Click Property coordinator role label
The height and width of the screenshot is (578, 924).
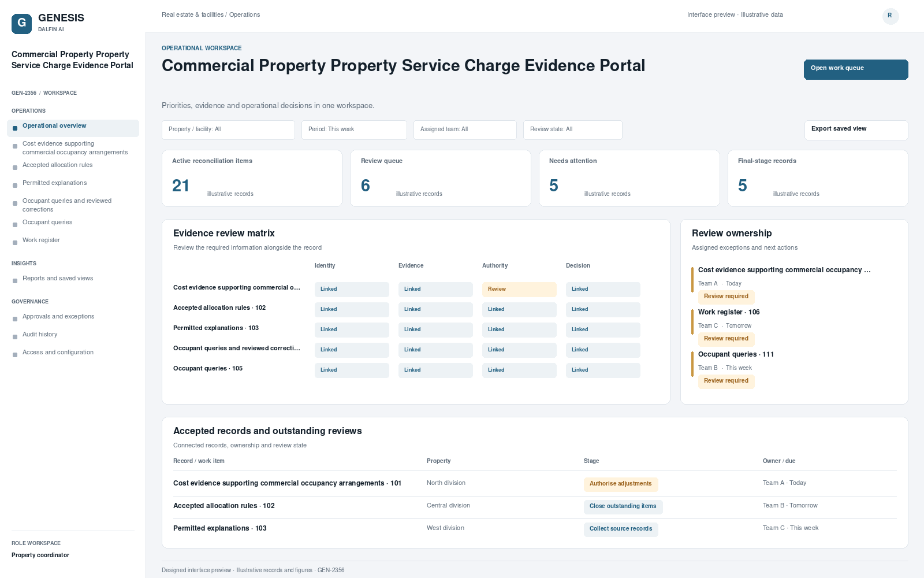tap(40, 555)
